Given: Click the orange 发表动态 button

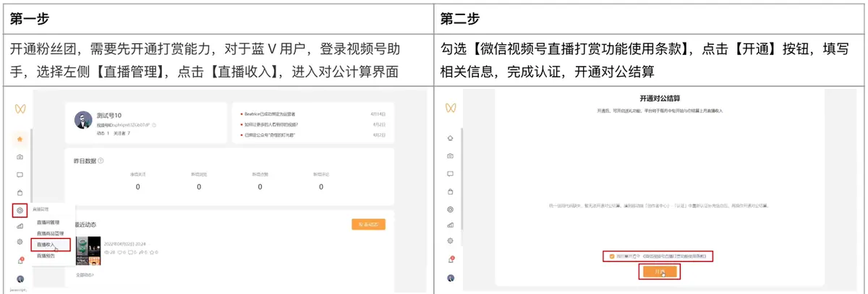Looking at the screenshot, I should [x=368, y=224].
